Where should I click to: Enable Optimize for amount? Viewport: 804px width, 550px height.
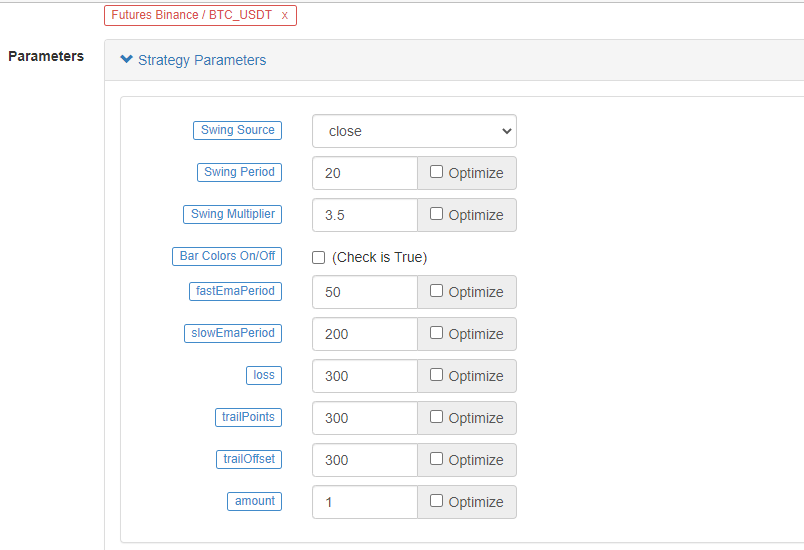(x=437, y=501)
